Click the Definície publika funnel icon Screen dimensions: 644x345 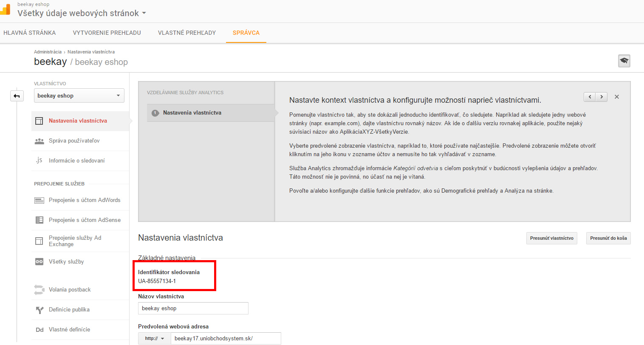pos(39,310)
